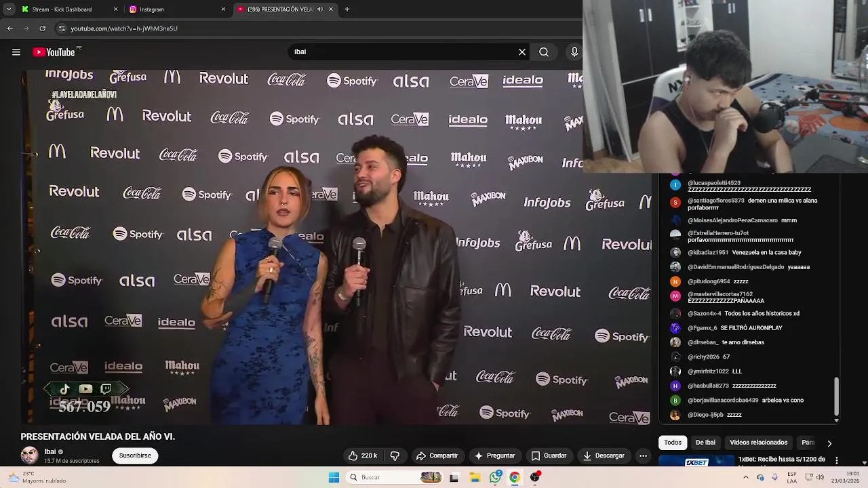This screenshot has height=488, width=868.
Task: Show more chips with right arrow
Action: (x=829, y=443)
